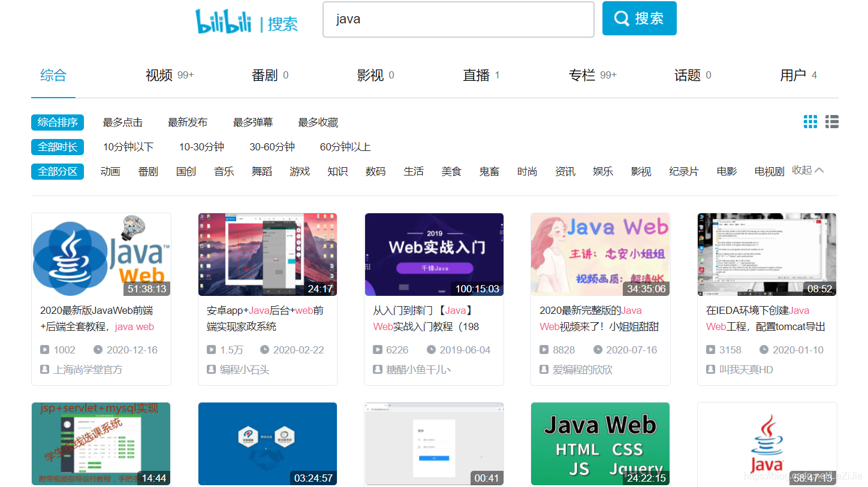Screen dimensions: 868x487
Task: Open the 视频 results tab
Action: [x=170, y=75]
